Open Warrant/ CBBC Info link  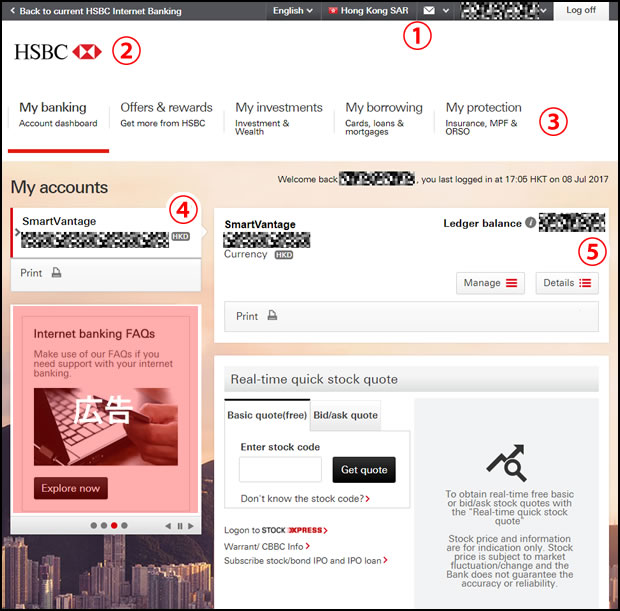click(267, 547)
